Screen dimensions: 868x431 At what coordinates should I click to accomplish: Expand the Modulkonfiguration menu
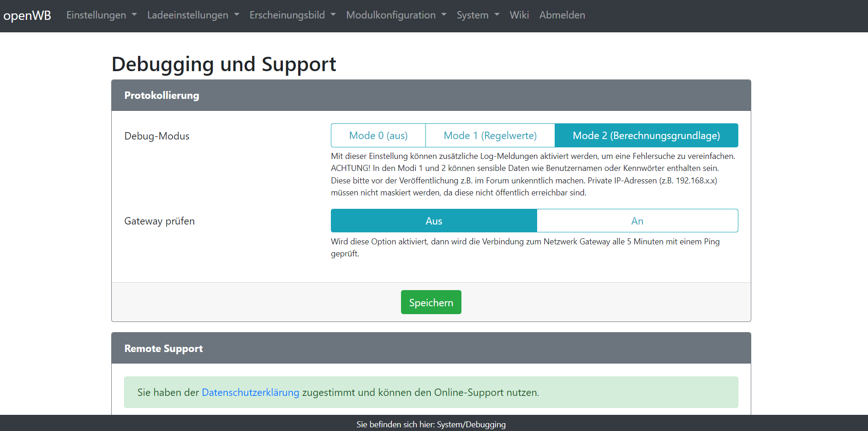[396, 15]
